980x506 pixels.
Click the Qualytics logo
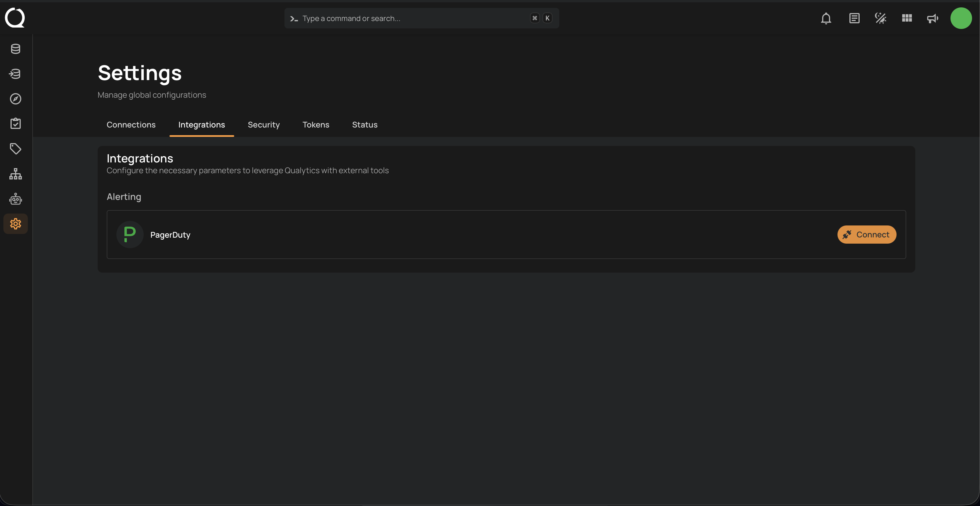(x=15, y=18)
